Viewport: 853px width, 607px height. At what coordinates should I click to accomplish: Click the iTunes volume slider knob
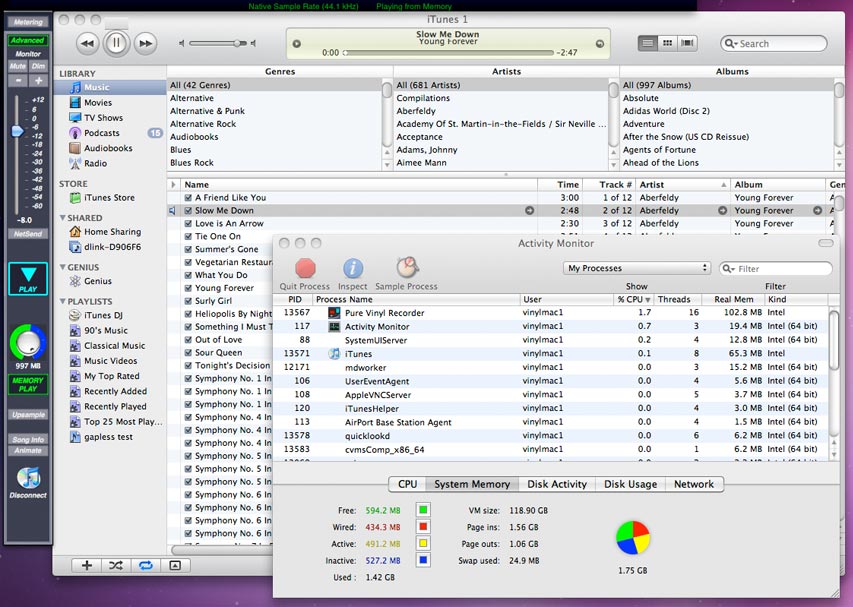point(237,44)
